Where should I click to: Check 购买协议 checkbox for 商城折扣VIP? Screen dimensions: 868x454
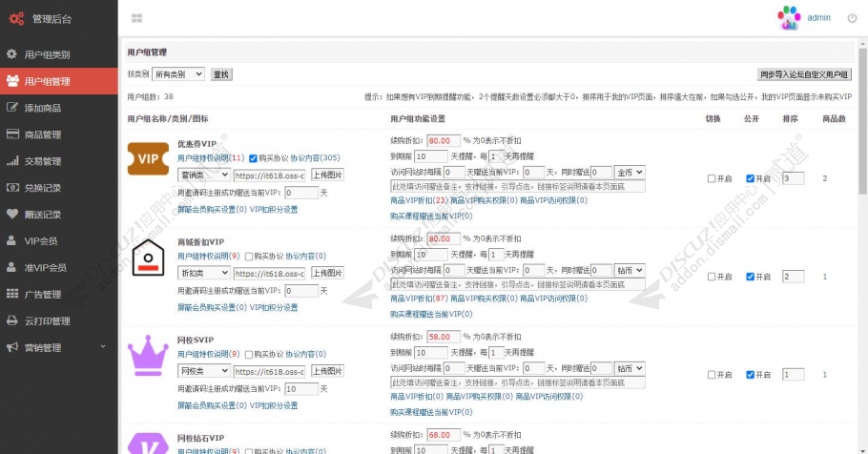click(x=249, y=257)
